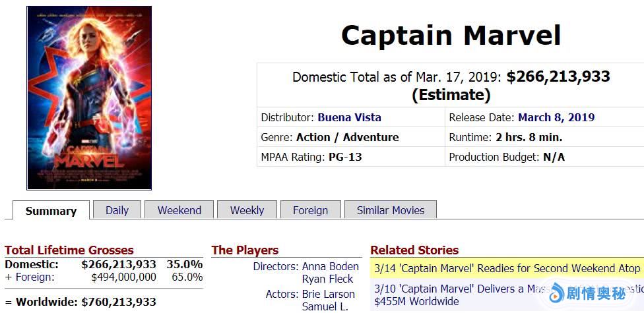Click the Worldwide total $760,213,933

(x=119, y=302)
